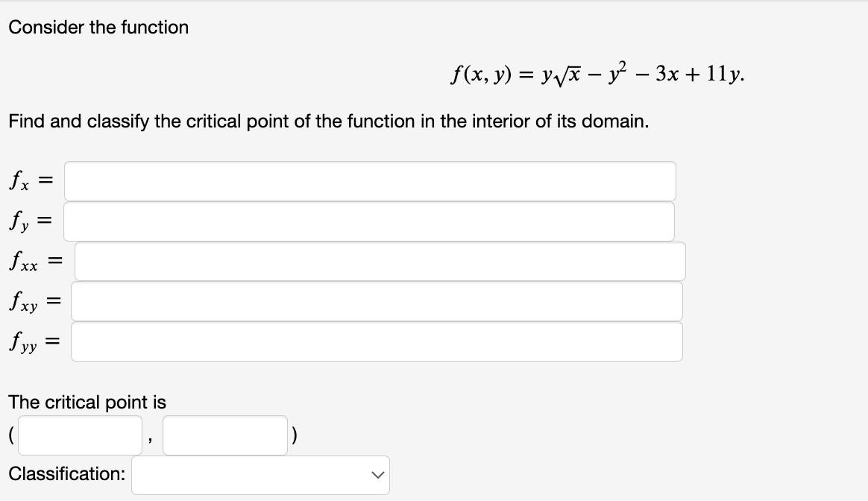Click the Classification dropdown chevron arrow
Screen dimensions: 868x501
click(x=377, y=475)
